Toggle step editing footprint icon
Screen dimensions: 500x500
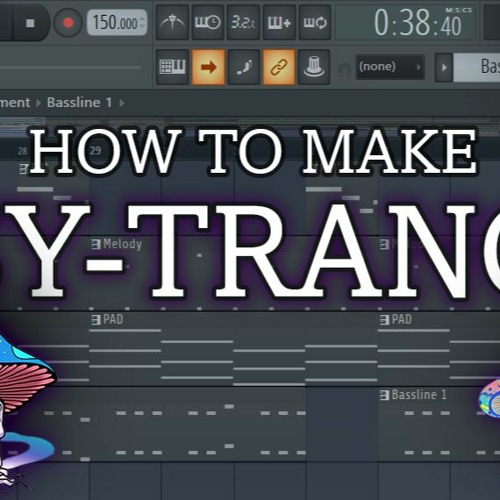[244, 67]
